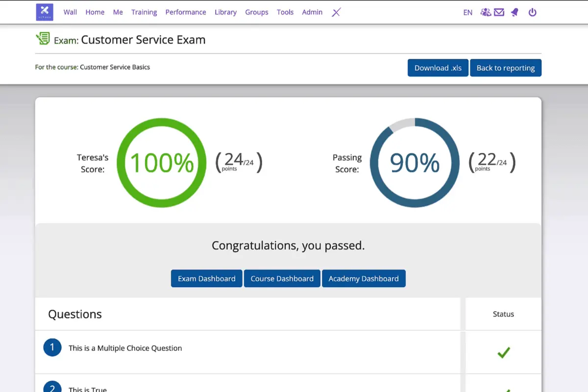Open the Performance menu

pyautogui.click(x=186, y=12)
